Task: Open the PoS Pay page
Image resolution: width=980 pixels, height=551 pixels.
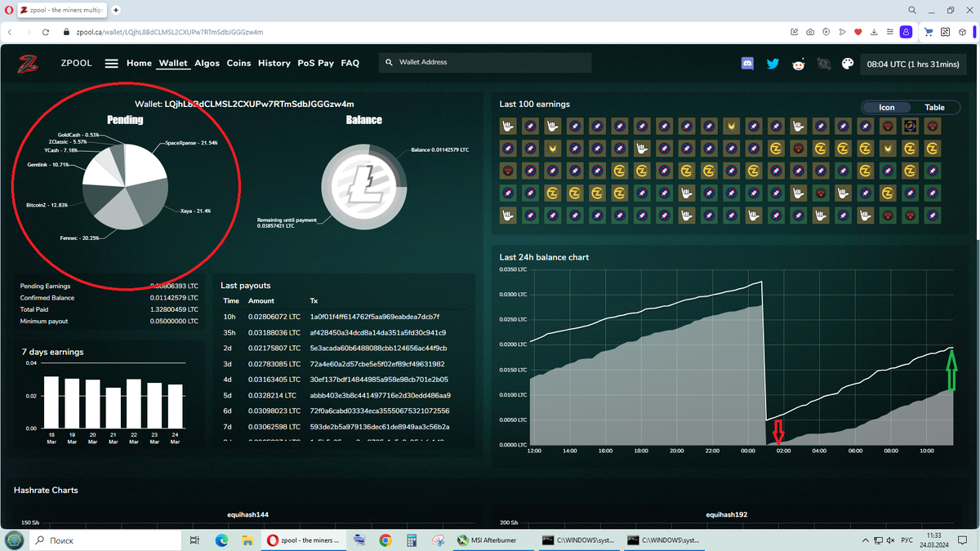Action: point(316,63)
